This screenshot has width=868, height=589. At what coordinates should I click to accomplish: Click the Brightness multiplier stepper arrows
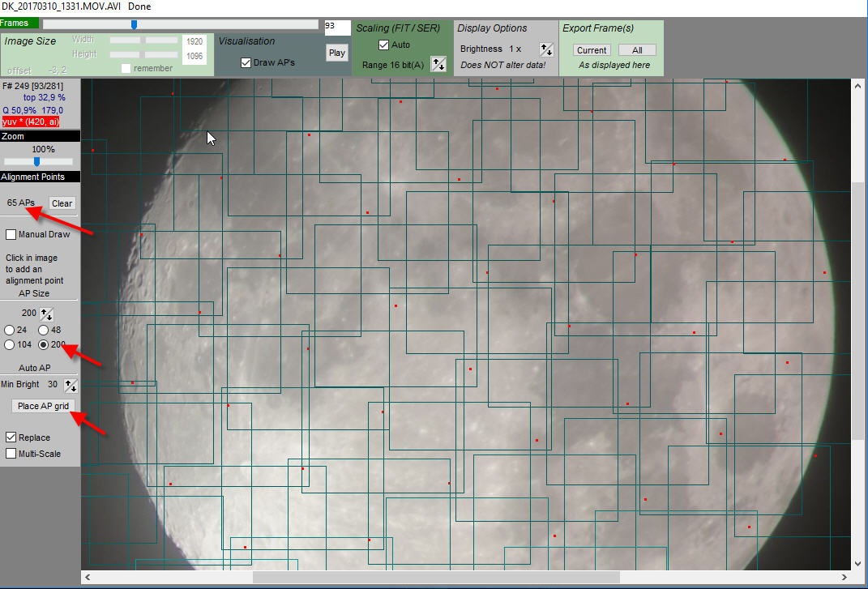tap(546, 49)
